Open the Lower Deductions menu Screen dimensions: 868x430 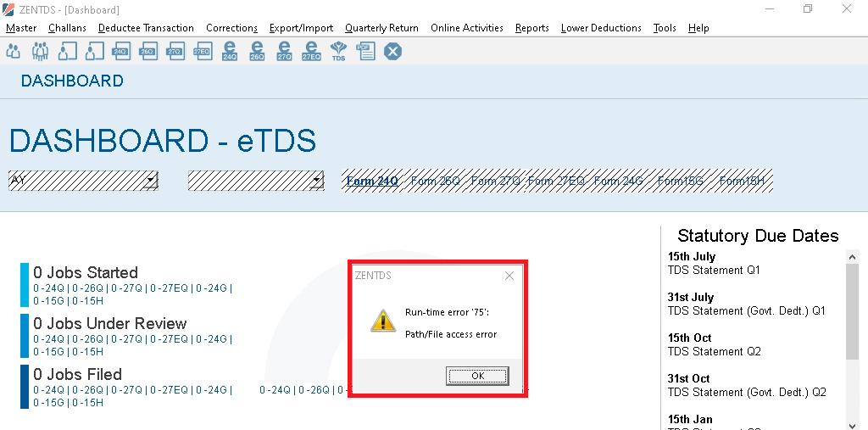pos(601,28)
